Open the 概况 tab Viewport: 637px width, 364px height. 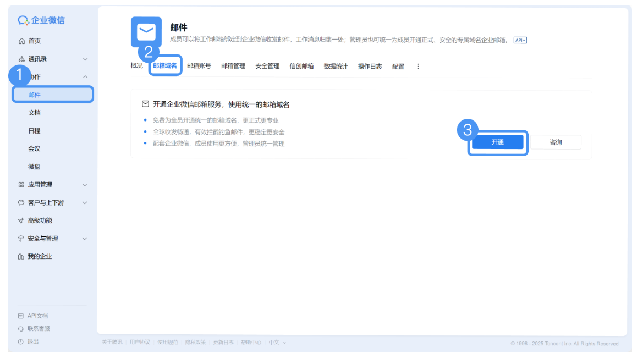click(136, 65)
